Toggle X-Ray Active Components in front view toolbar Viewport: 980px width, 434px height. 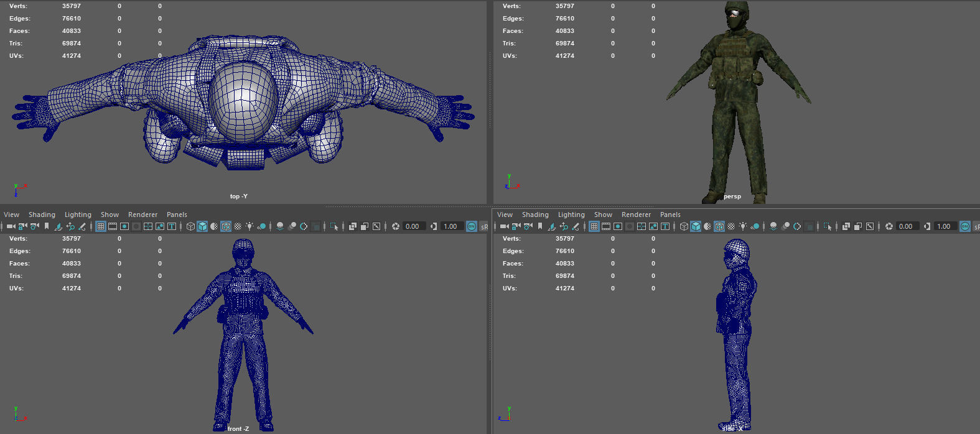[364, 226]
